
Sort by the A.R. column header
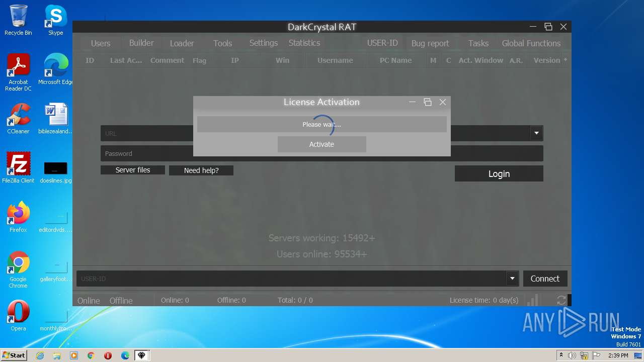click(x=516, y=60)
